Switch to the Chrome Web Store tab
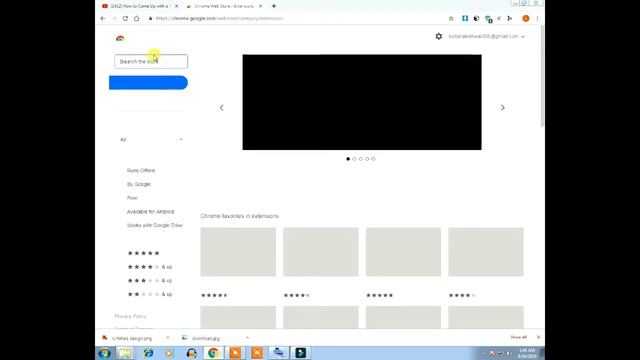Screen dimensions: 640x360 [221, 6]
